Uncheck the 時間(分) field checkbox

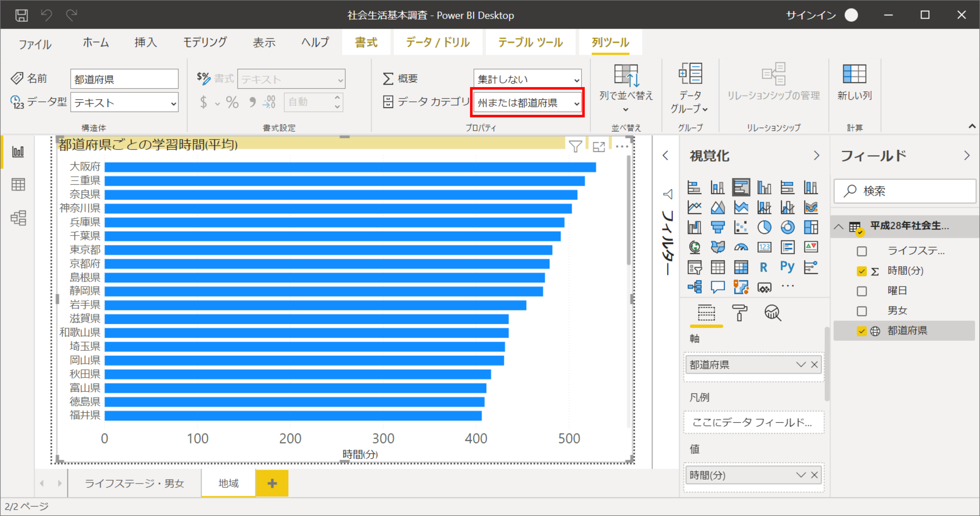[862, 271]
